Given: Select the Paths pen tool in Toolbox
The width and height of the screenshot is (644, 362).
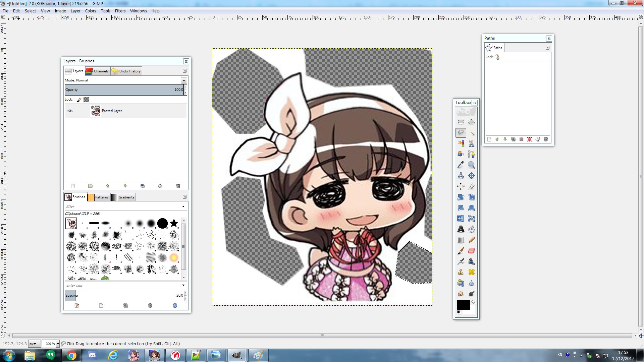Looking at the screenshot, I should coord(471,154).
